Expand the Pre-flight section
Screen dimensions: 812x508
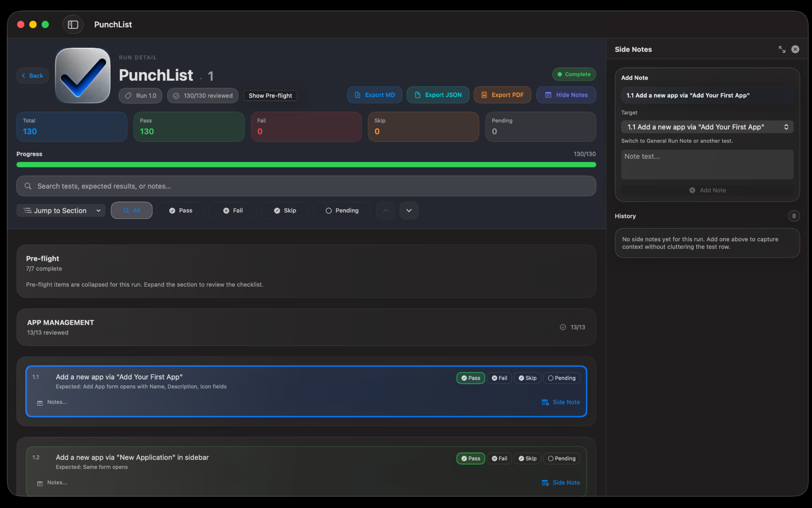(x=306, y=271)
